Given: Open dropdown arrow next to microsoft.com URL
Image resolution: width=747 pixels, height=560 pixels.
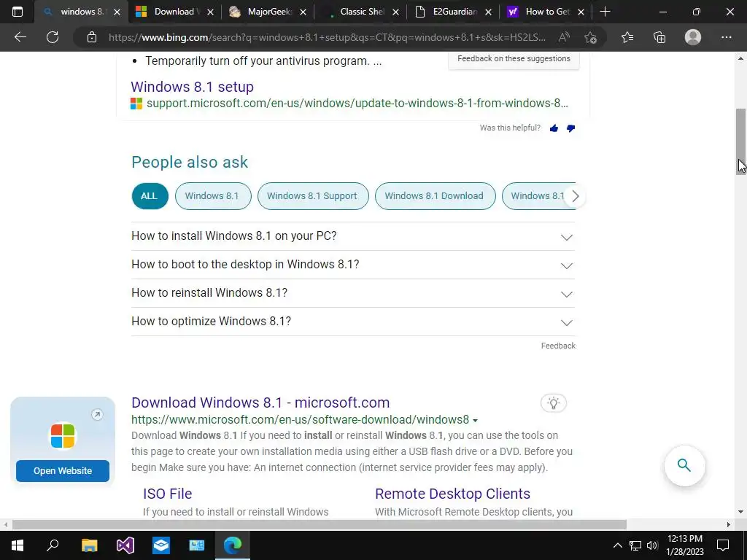Looking at the screenshot, I should (x=475, y=421).
